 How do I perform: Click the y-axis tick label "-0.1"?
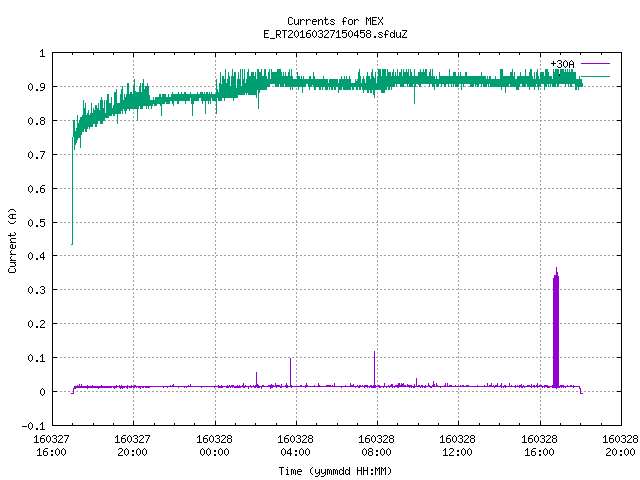[x=33, y=426]
